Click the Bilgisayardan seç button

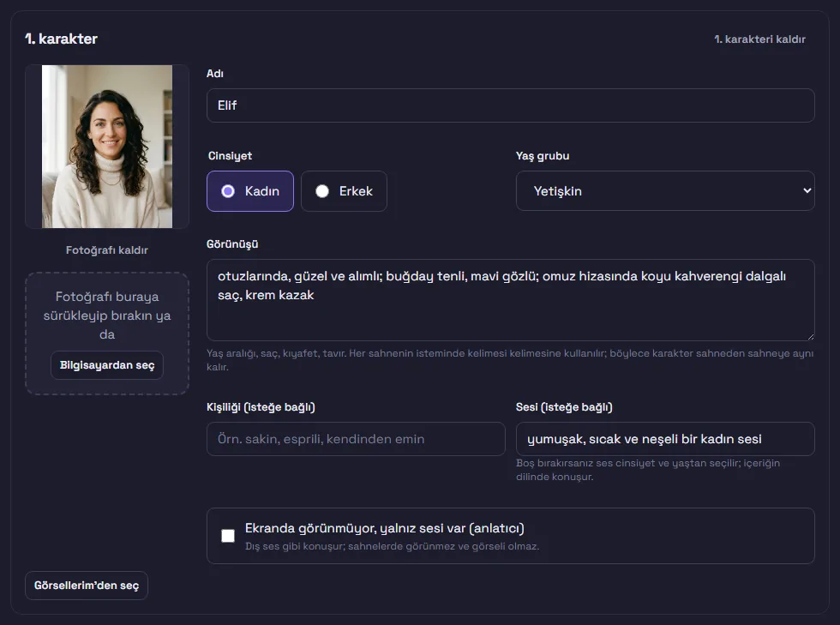point(106,365)
